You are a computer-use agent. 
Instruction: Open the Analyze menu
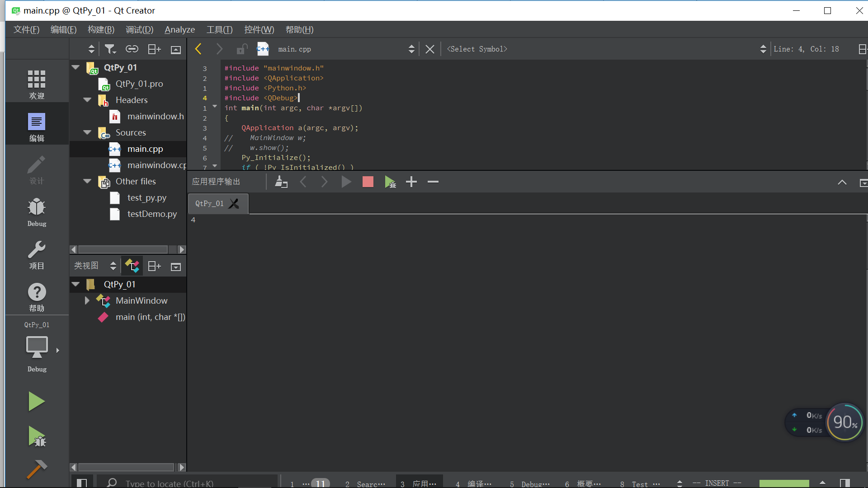tap(179, 30)
